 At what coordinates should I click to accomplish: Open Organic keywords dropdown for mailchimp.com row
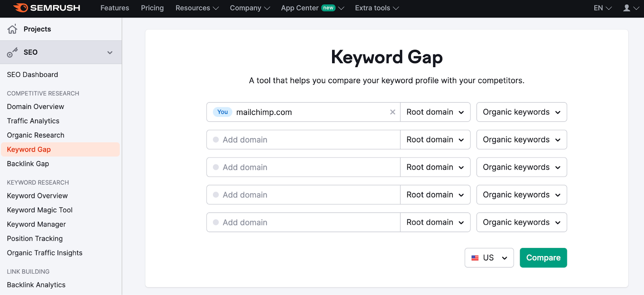(x=522, y=112)
